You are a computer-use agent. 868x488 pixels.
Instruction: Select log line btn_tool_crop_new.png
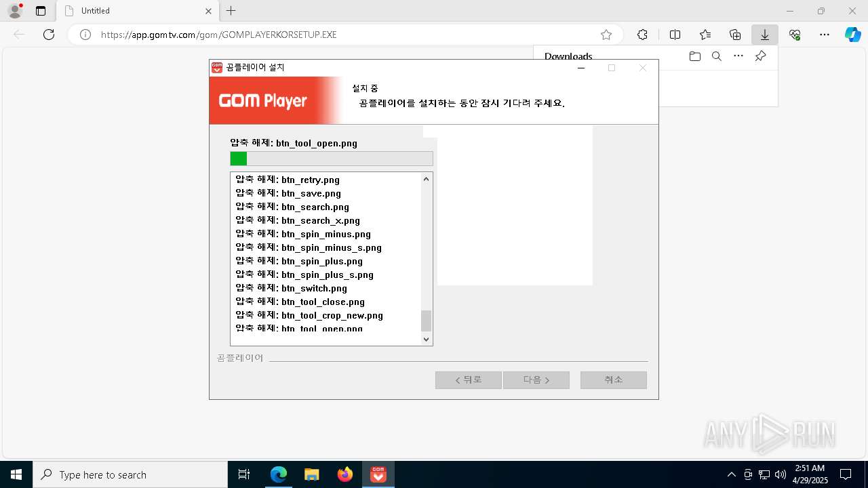click(x=309, y=315)
